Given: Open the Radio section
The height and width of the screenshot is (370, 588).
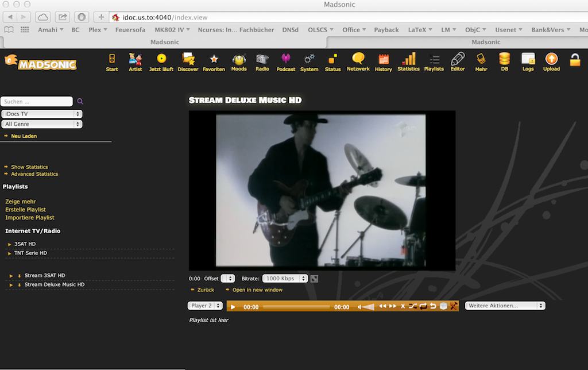Looking at the screenshot, I should pos(262,62).
